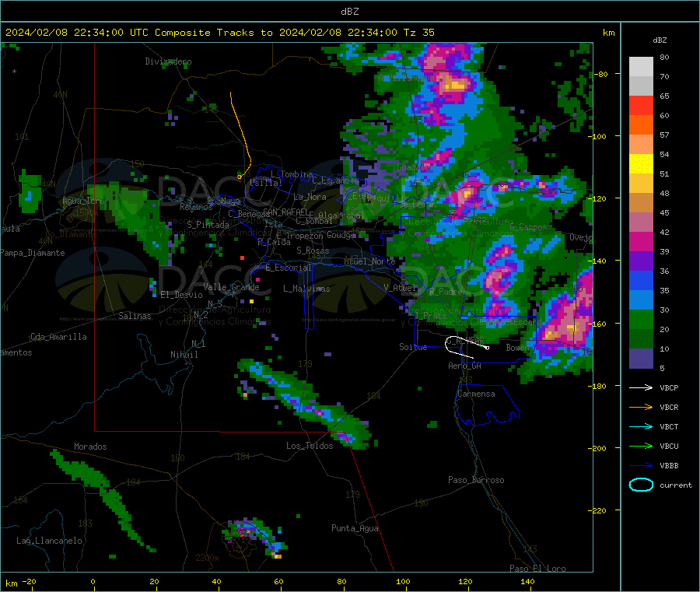This screenshot has width=700, height=592.
Task: Click the 'current' legend label
Action: pos(675,485)
